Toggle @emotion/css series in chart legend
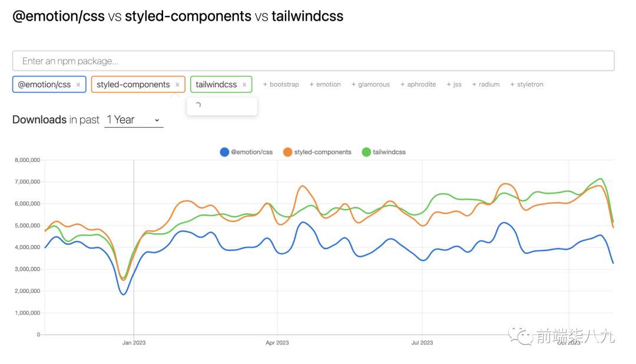This screenshot has height=364, width=636. [x=246, y=152]
